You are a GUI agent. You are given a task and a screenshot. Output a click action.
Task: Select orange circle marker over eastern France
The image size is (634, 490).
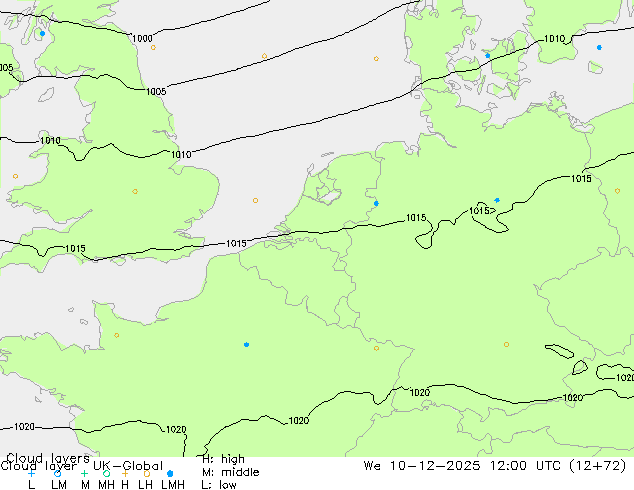[x=376, y=348]
